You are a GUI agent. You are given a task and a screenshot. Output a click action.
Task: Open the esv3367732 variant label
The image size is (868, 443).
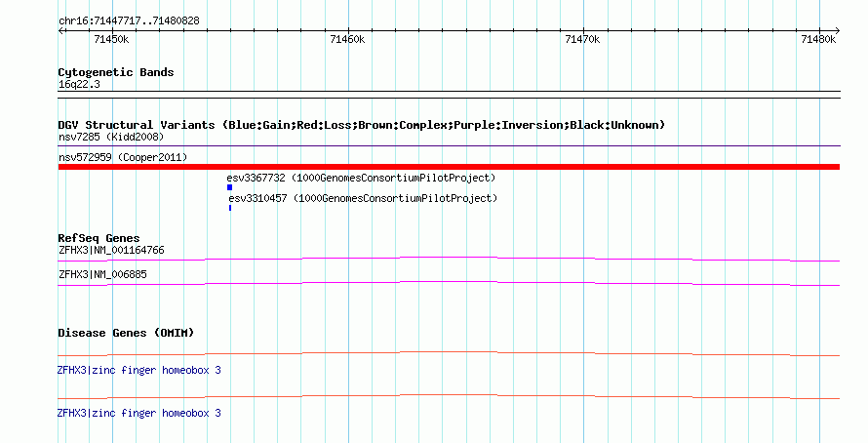tap(361, 178)
